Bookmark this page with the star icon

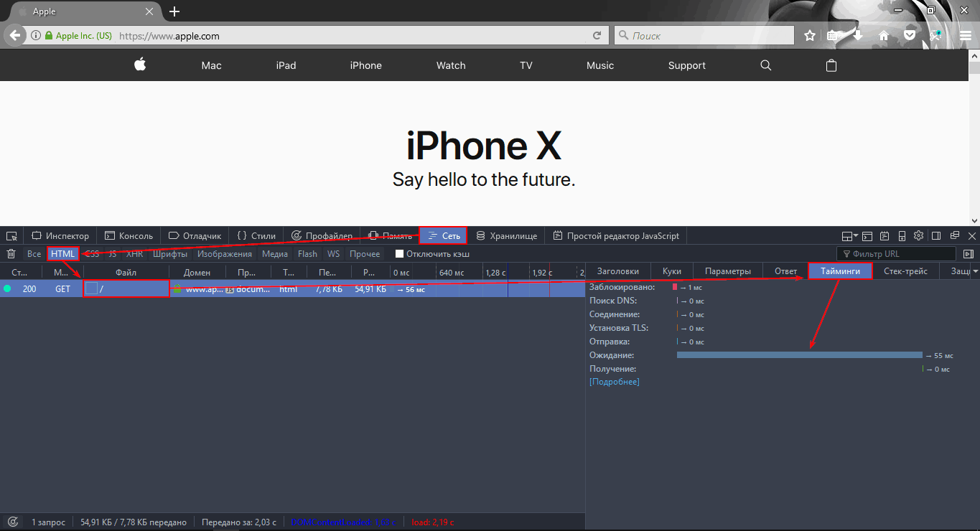[810, 36]
